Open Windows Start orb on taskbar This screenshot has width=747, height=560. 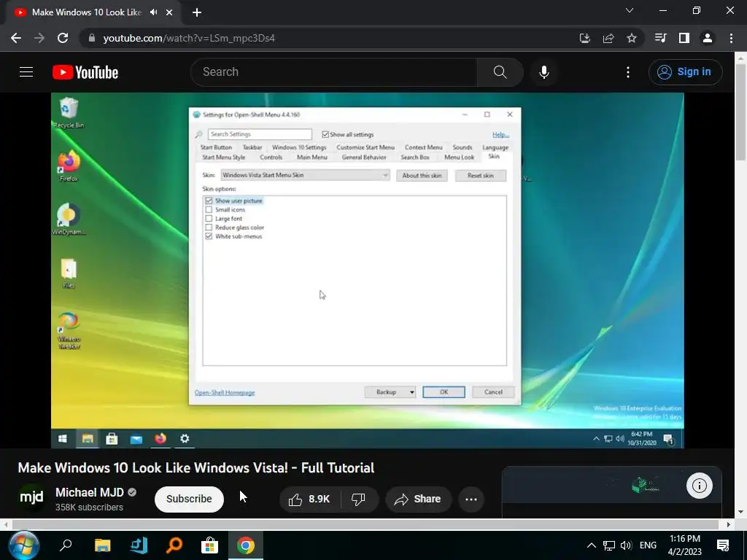23,545
